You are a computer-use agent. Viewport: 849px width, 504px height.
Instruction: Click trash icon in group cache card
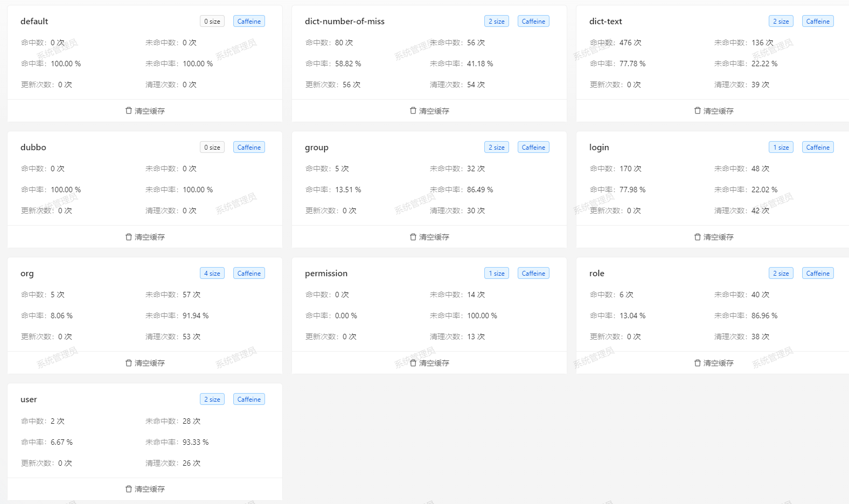(x=413, y=236)
